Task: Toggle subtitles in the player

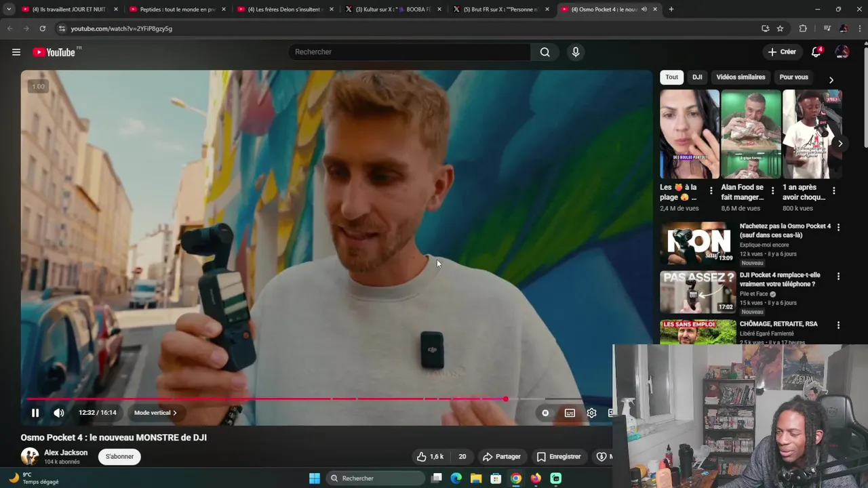Action: click(x=570, y=413)
